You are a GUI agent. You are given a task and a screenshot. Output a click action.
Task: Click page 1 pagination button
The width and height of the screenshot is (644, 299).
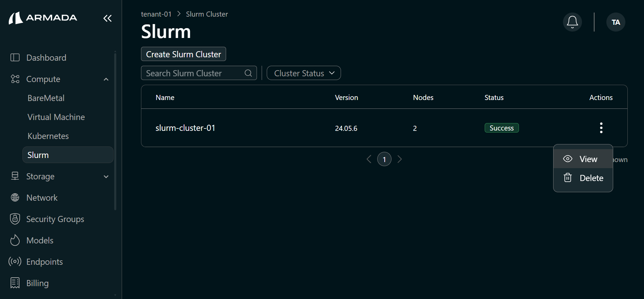[384, 159]
